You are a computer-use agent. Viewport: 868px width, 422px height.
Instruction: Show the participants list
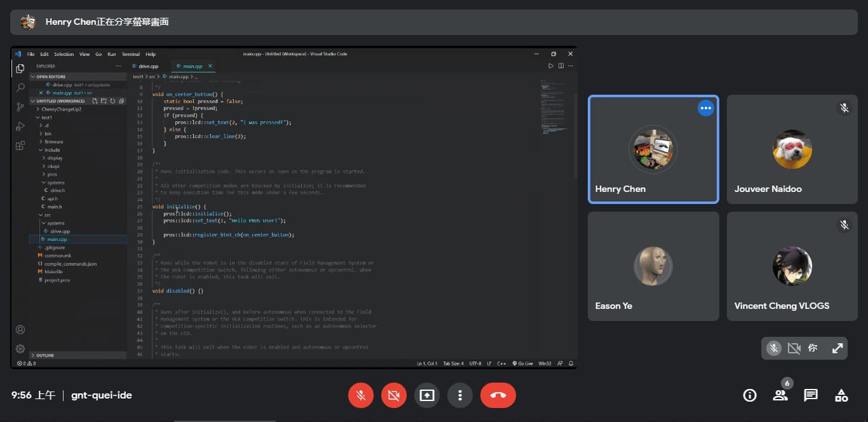[780, 395]
